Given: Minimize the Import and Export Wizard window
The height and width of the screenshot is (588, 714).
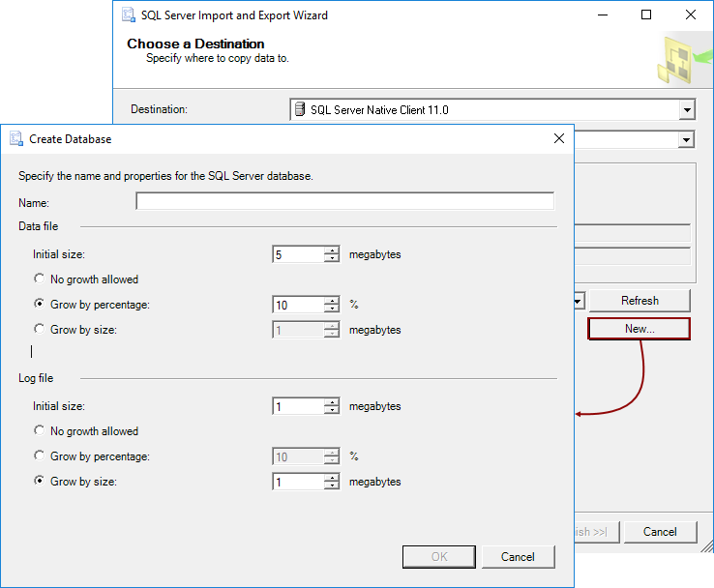Looking at the screenshot, I should 603,15.
